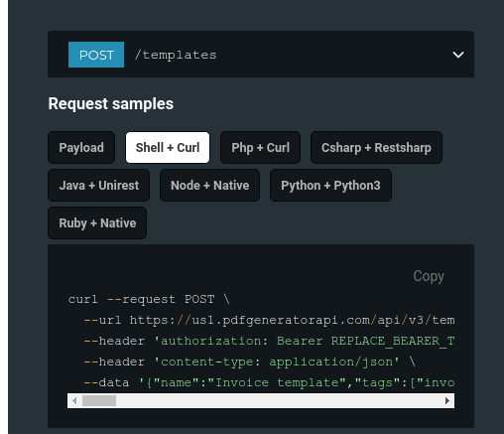
Task: Click the Request samples heading
Action: click(111, 103)
